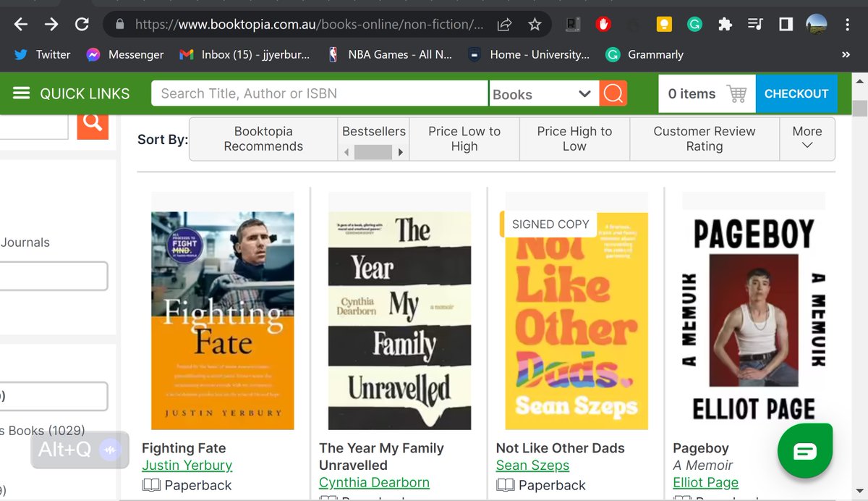Reload the Booktopia page
868x501 pixels.
click(x=82, y=25)
